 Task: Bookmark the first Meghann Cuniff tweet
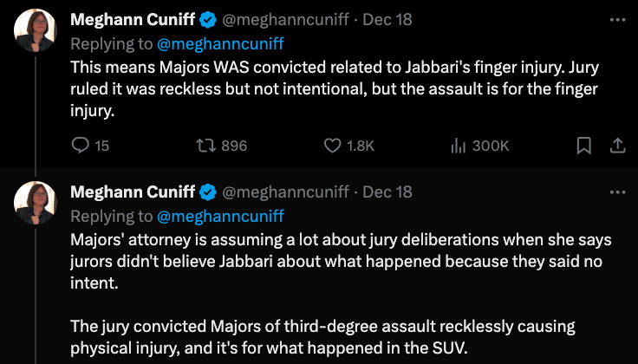[x=585, y=146]
